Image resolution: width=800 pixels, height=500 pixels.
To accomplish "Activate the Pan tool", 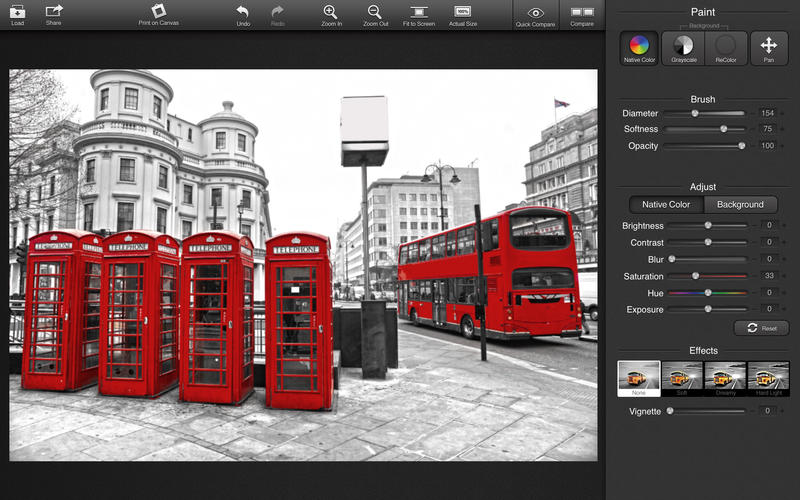I will click(769, 46).
